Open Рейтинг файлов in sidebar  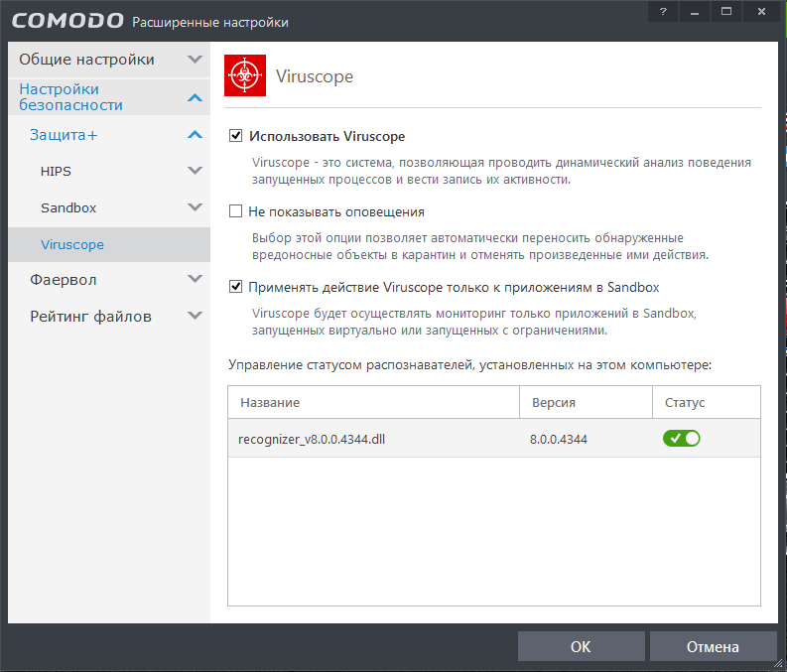click(x=109, y=317)
